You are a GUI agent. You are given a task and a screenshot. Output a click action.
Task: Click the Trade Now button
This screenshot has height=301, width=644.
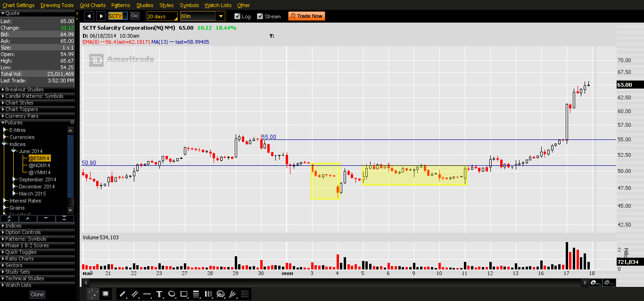click(306, 16)
